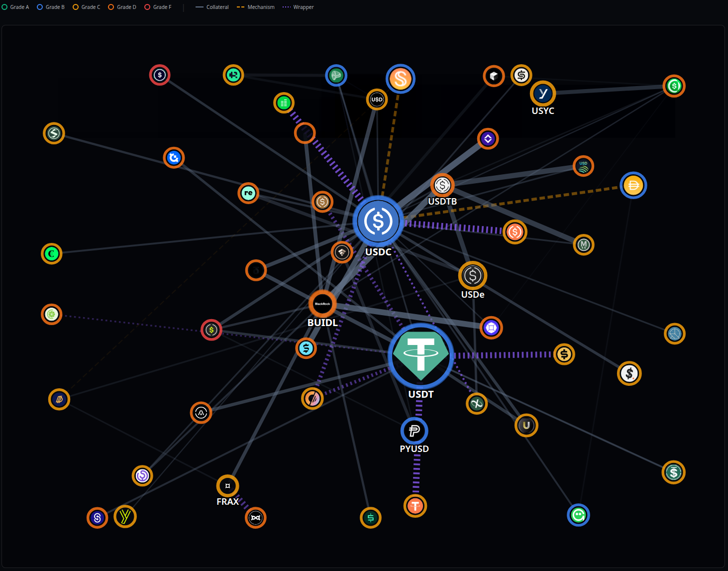Open the BlackRock BUIDL node
The height and width of the screenshot is (571, 728).
[322, 304]
